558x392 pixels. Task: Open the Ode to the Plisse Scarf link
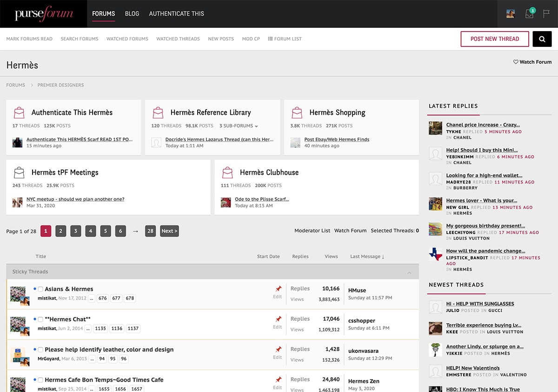(x=262, y=199)
